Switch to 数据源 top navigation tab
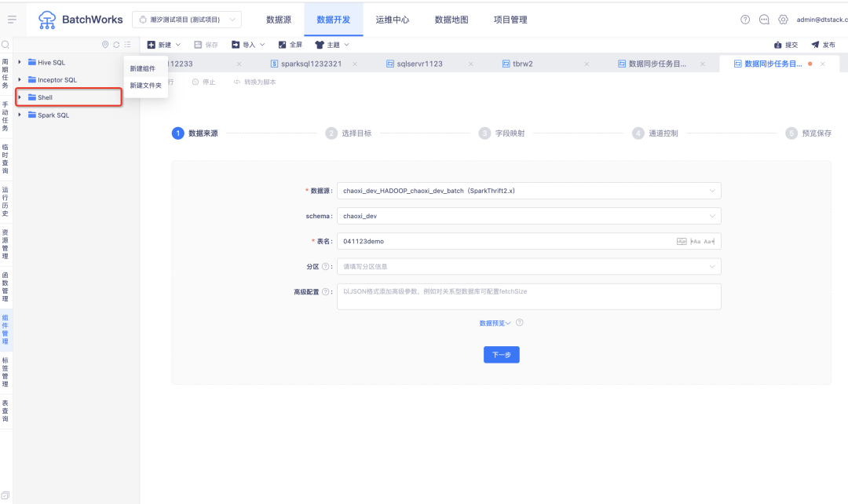Screen dimensions: 848x504 [x=279, y=20]
